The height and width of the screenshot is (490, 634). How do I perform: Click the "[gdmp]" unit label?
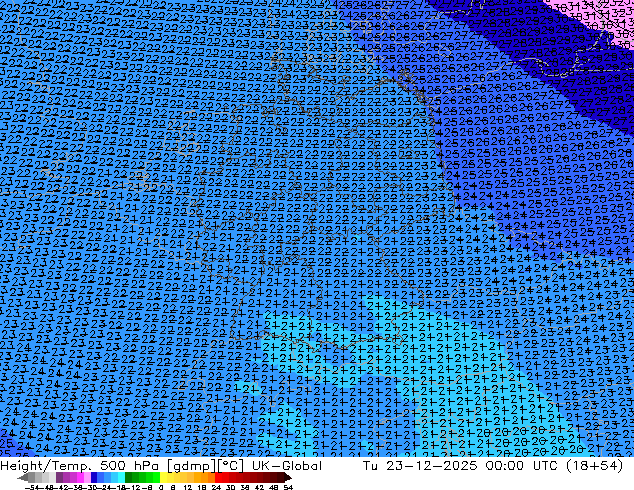[x=189, y=466]
